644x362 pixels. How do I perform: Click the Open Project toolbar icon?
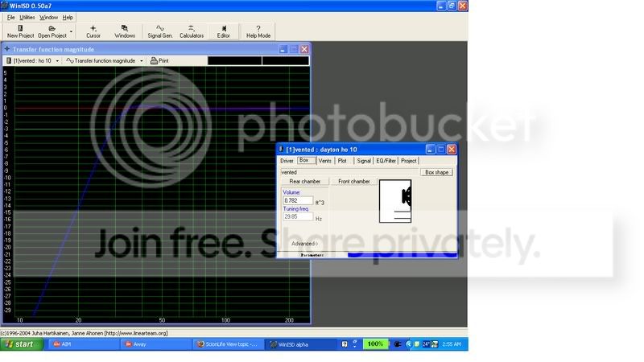point(52,31)
